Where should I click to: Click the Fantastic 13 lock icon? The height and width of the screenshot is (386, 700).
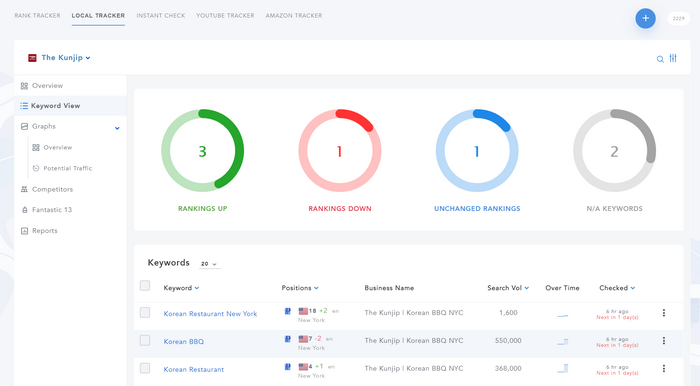pos(25,210)
